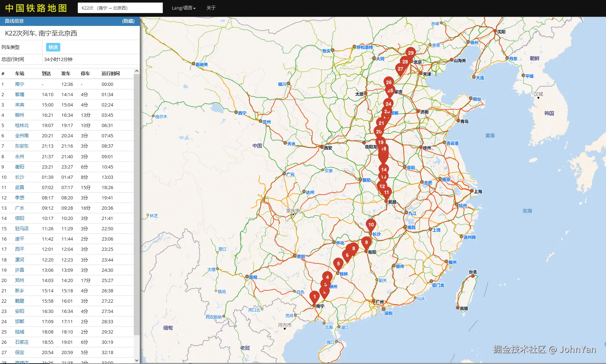Open the 新乡 station link

point(20,291)
